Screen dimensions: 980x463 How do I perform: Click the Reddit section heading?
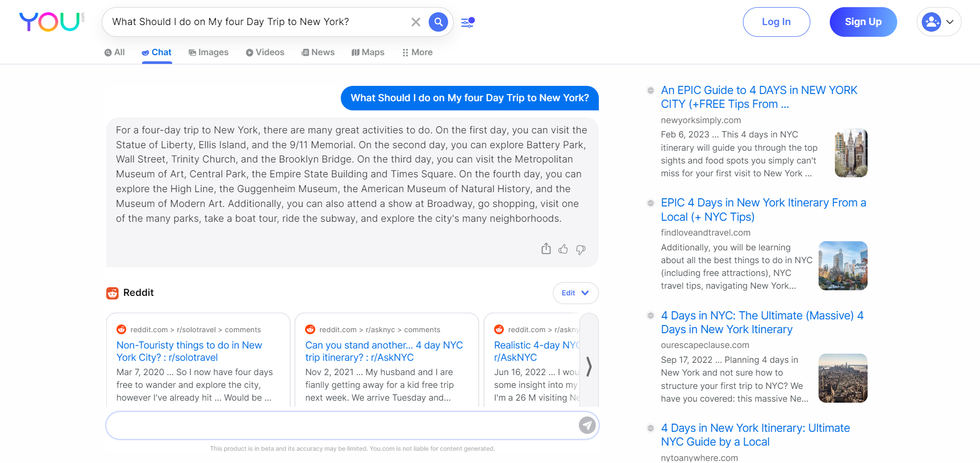coord(138,293)
